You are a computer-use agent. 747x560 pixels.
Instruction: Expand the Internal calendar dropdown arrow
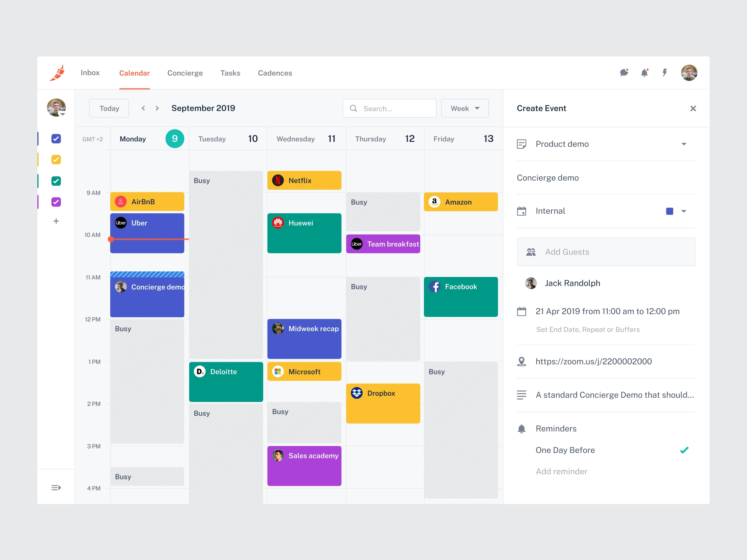[684, 211]
